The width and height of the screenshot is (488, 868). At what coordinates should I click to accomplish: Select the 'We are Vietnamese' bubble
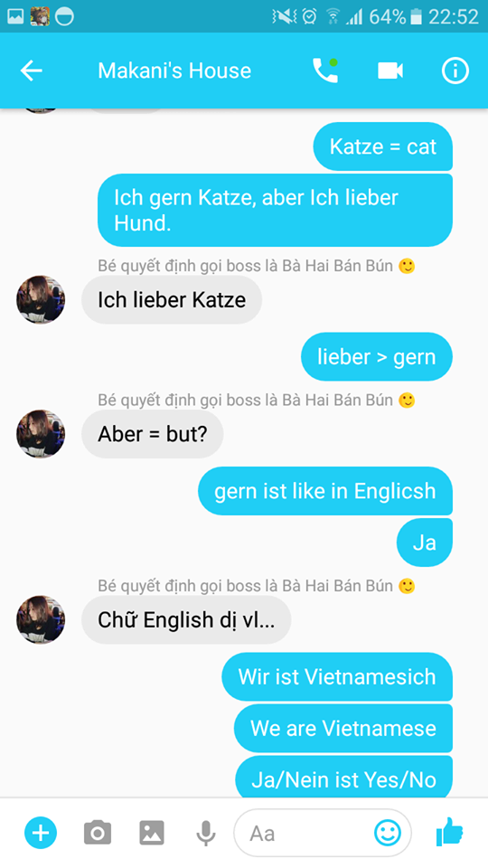pos(343,728)
